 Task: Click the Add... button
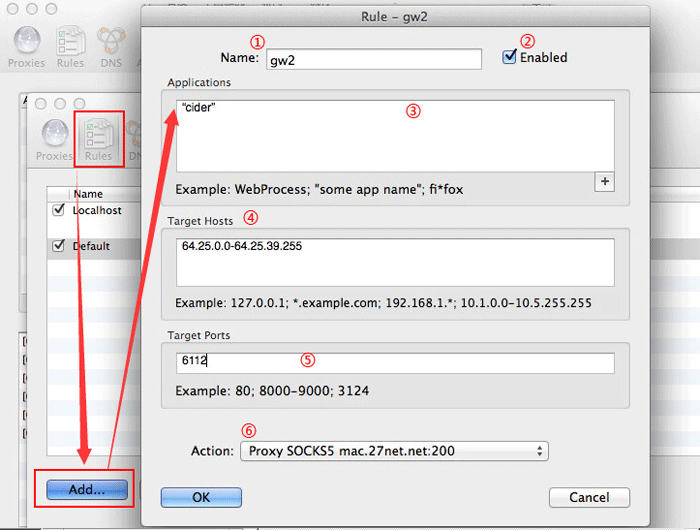pos(85,489)
